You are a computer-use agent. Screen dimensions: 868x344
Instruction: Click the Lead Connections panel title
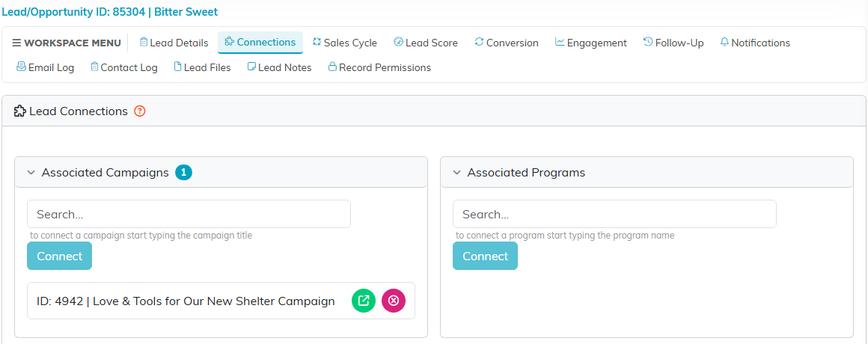coord(79,111)
